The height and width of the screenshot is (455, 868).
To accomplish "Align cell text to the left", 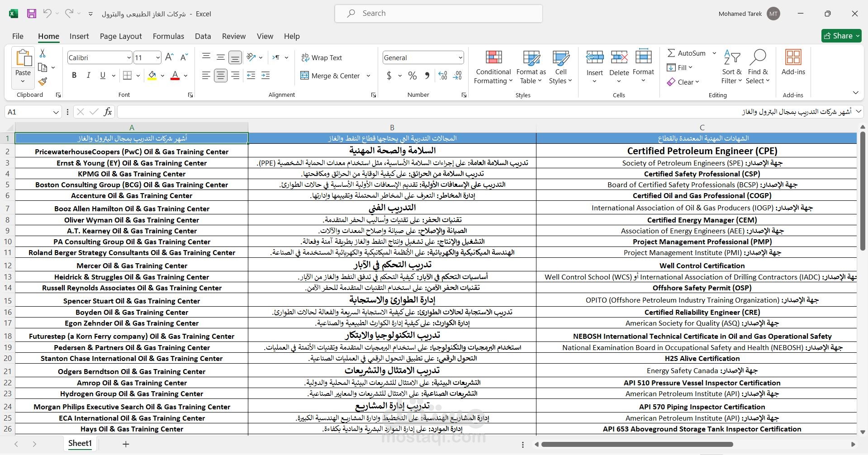I will (206, 76).
